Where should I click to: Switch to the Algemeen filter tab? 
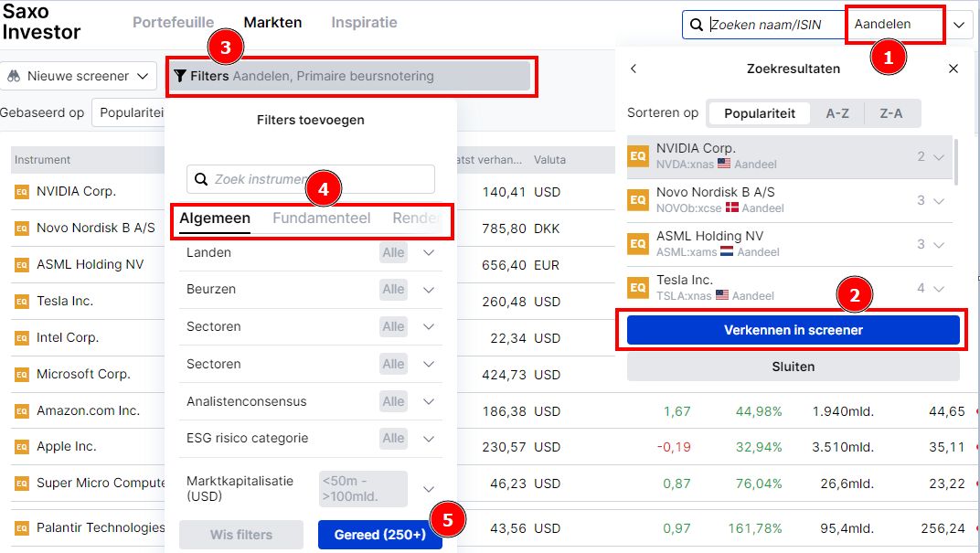click(x=215, y=218)
